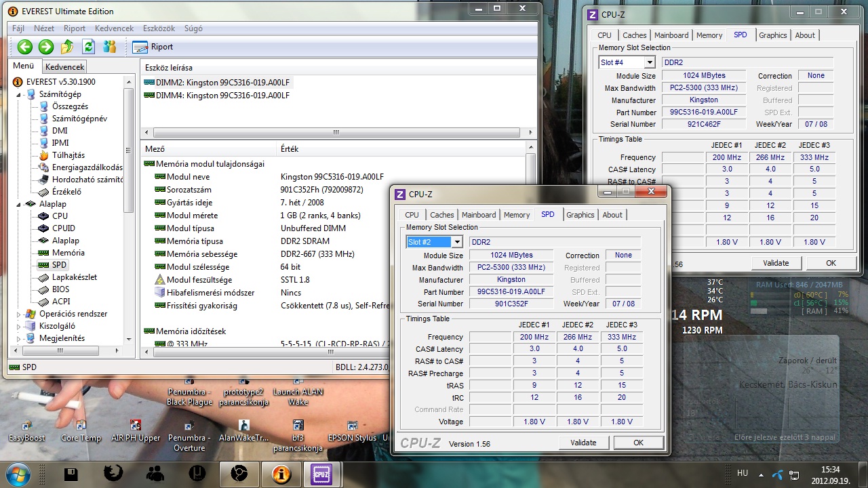Select ACPI in the EVEREST tree
The height and width of the screenshot is (488, 868).
[x=61, y=302]
